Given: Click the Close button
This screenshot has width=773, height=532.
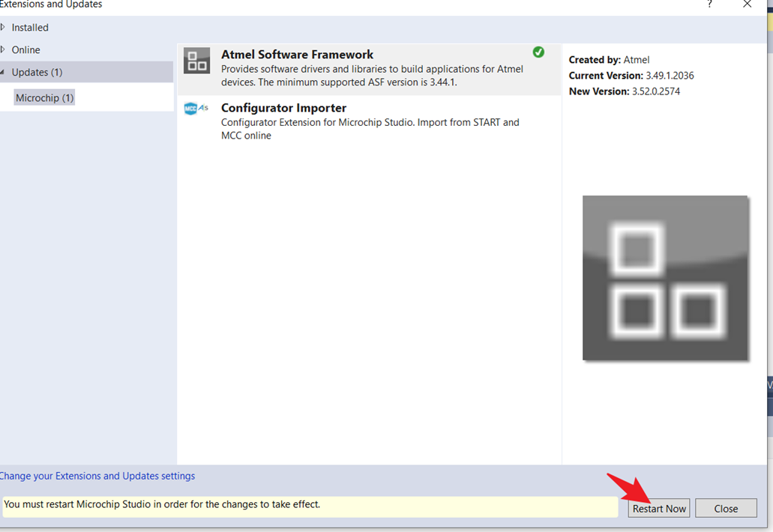Looking at the screenshot, I should click(x=726, y=508).
